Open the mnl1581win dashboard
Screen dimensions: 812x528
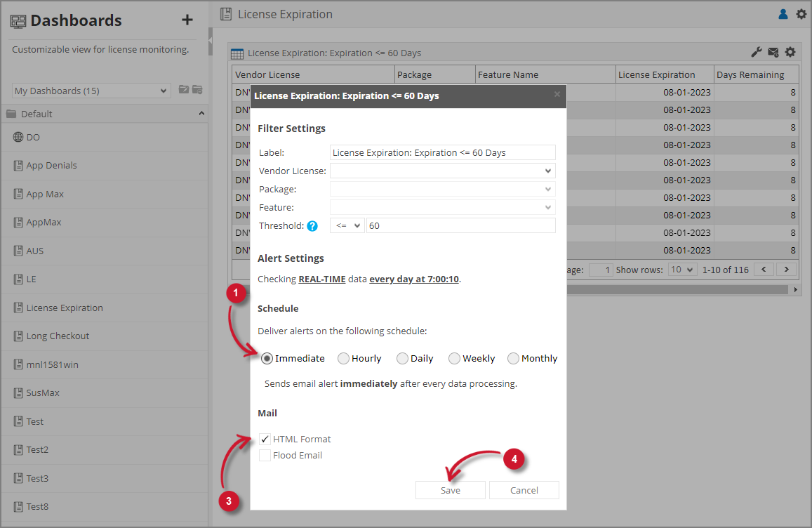point(105,365)
